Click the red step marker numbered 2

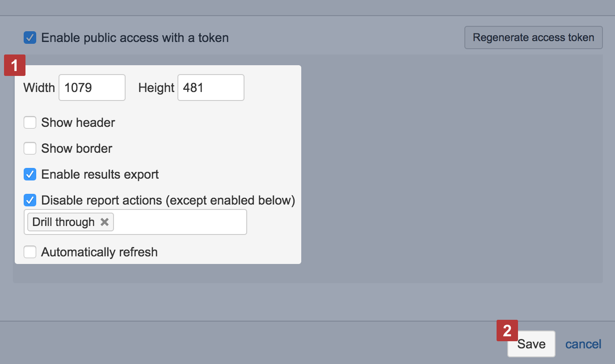click(507, 331)
